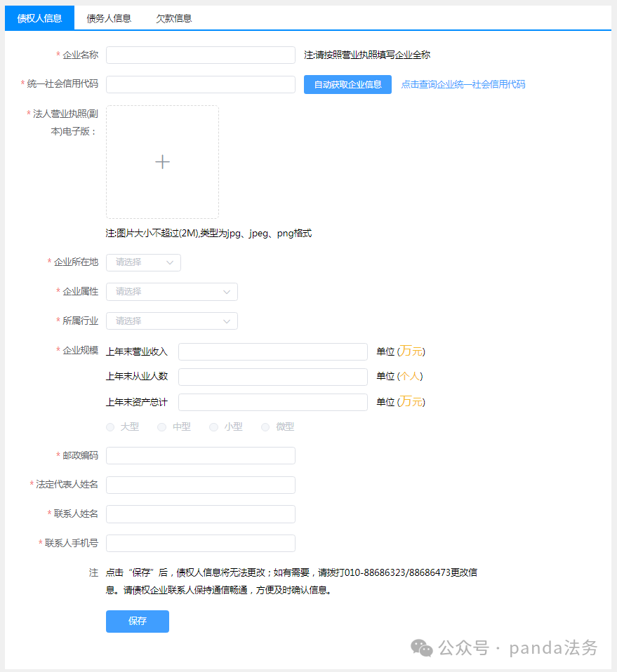
Task: Click the 自动获取企业信息 button
Action: point(347,85)
